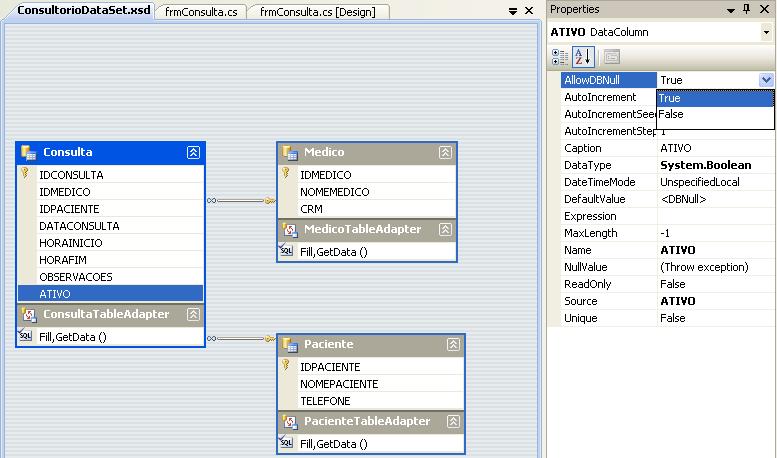Click the Property Pages icon
Viewport: 777px width, 458px height.
point(612,57)
